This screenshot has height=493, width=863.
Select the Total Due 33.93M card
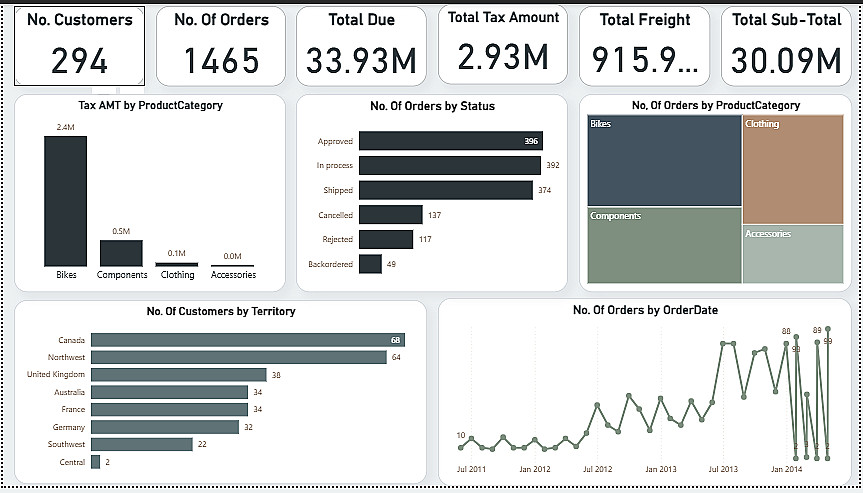361,46
